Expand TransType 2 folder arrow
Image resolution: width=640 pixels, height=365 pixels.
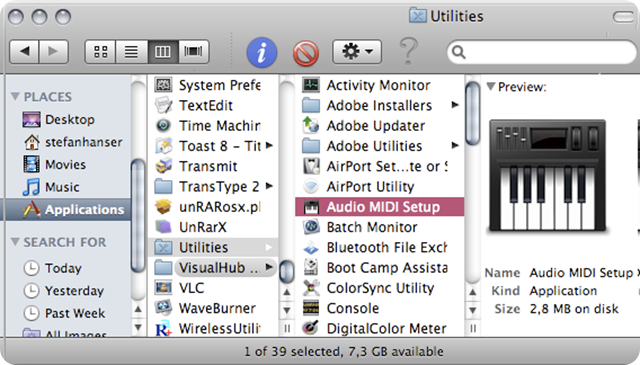(269, 186)
